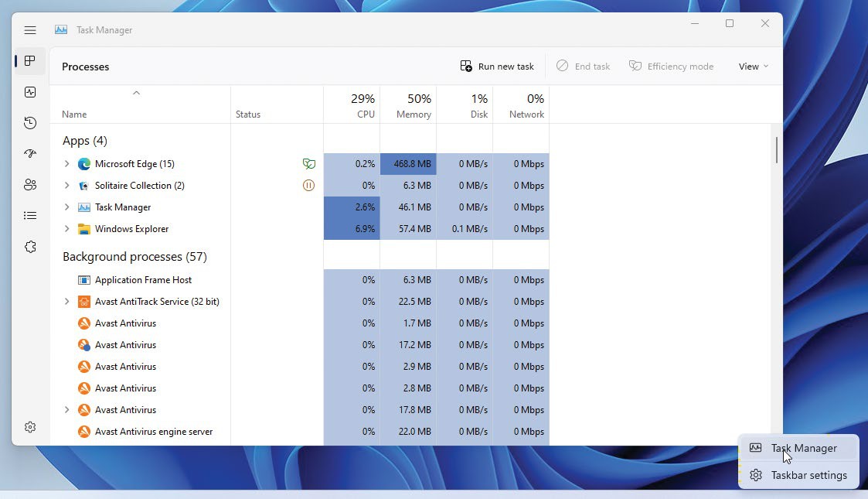Click the Solitaire Collection app icon
The height and width of the screenshot is (499, 868).
(84, 186)
